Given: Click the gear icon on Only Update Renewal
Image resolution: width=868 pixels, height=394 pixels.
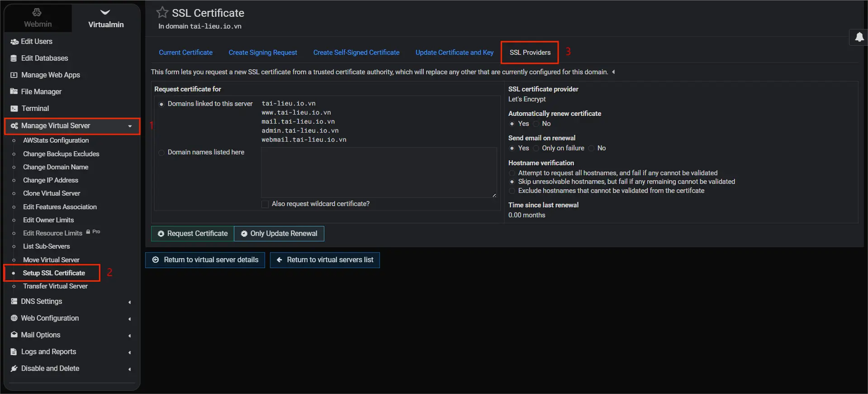Looking at the screenshot, I should 244,234.
